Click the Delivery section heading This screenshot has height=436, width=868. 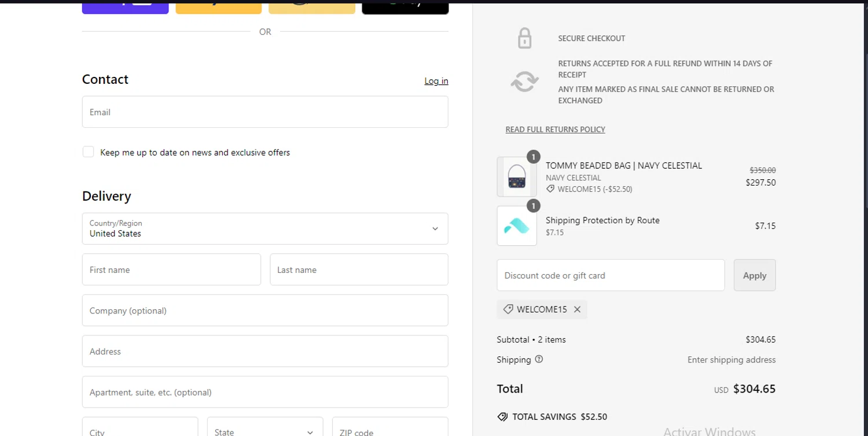pos(106,196)
